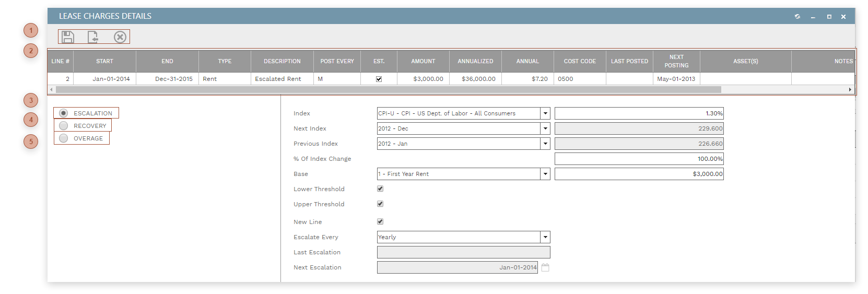Click the 'Escalated Rent' description cell

click(x=282, y=79)
